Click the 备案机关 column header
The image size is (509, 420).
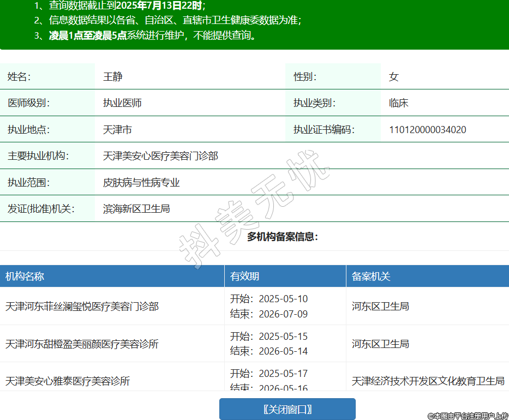coord(371,277)
